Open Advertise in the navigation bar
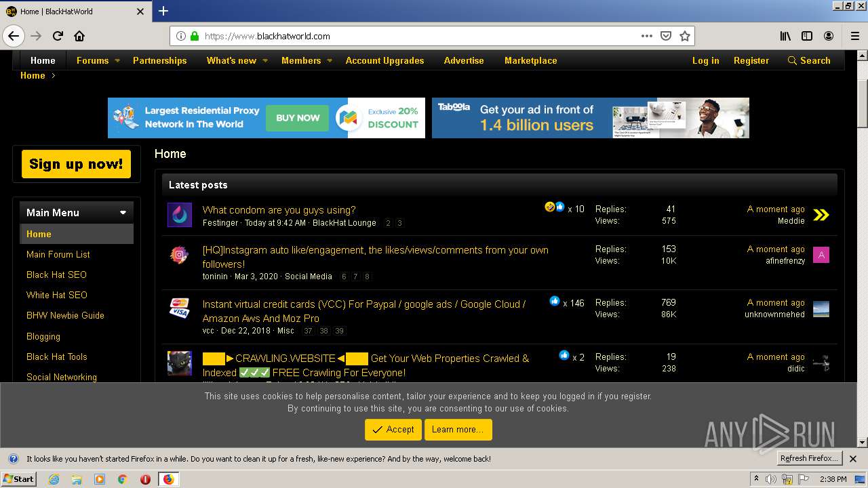This screenshot has width=868, height=488. pyautogui.click(x=464, y=60)
